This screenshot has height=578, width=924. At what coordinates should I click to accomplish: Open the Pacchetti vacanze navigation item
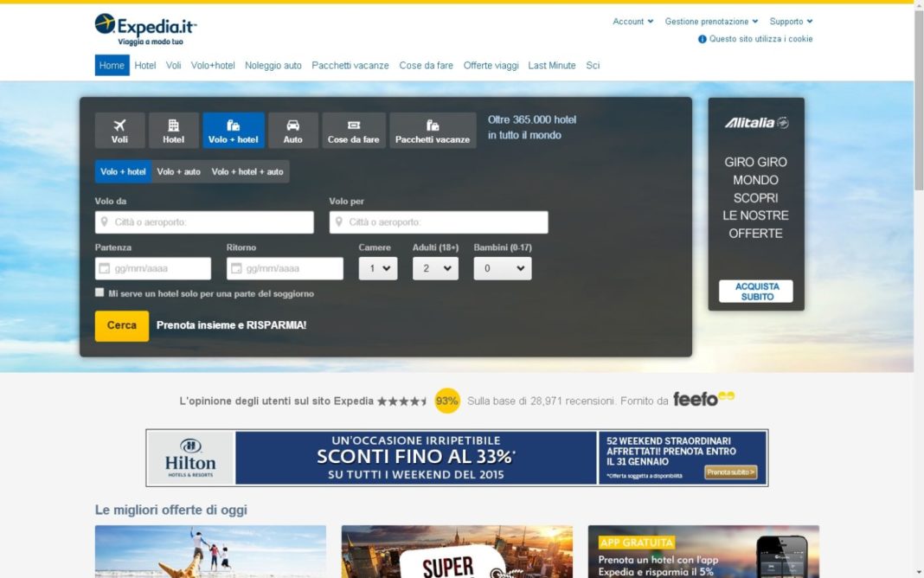350,66
